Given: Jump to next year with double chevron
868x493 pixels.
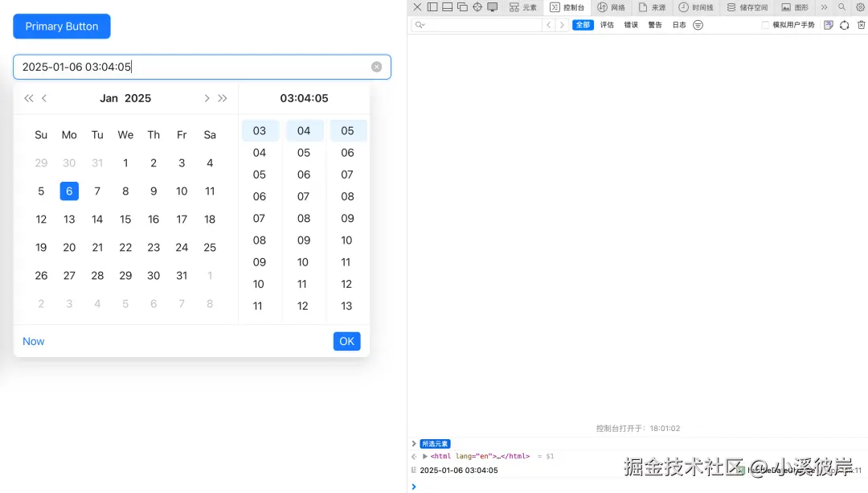Looking at the screenshot, I should [x=223, y=98].
